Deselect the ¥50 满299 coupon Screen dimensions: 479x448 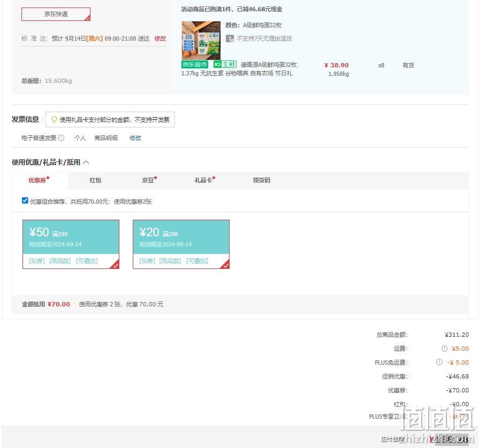click(71, 244)
